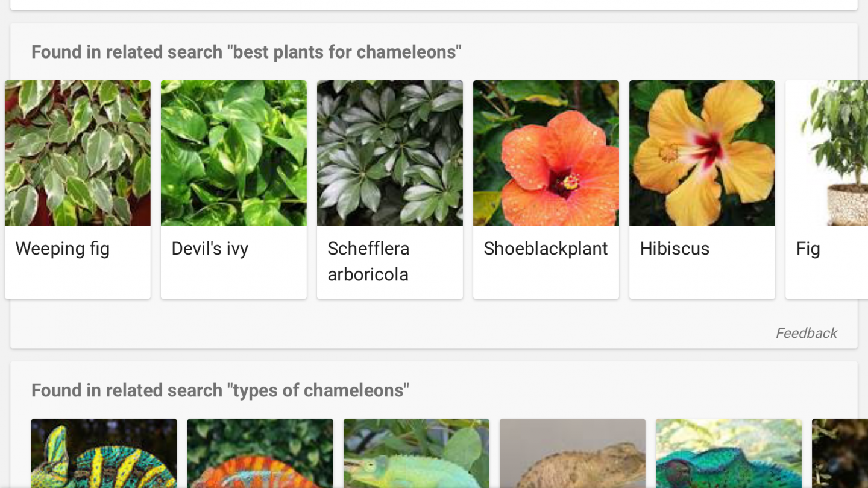The width and height of the screenshot is (868, 488).
Task: Choose the brown chameleon on gray background
Action: pyautogui.click(x=573, y=453)
